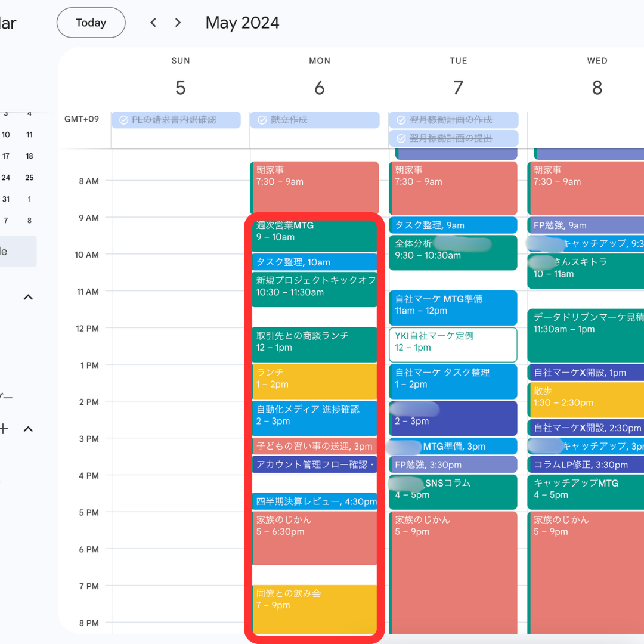Open 同僚との飲み会 evening event
Image resolution: width=644 pixels, height=644 pixels.
315,609
